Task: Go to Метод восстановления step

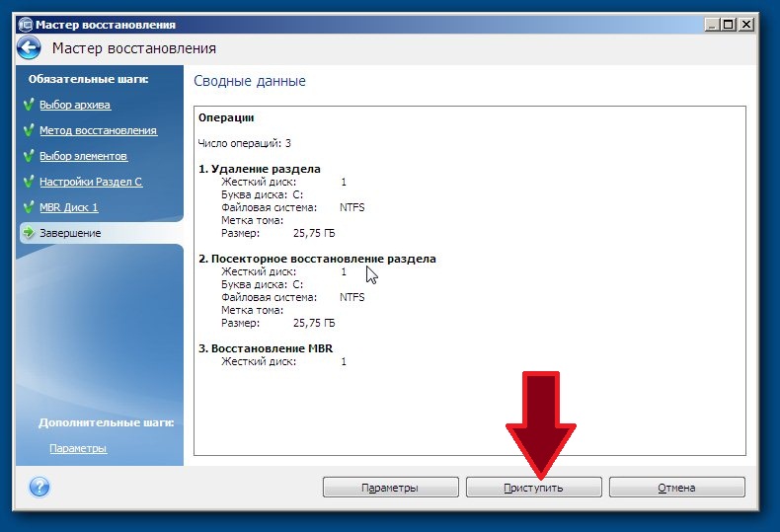Action: click(x=98, y=130)
